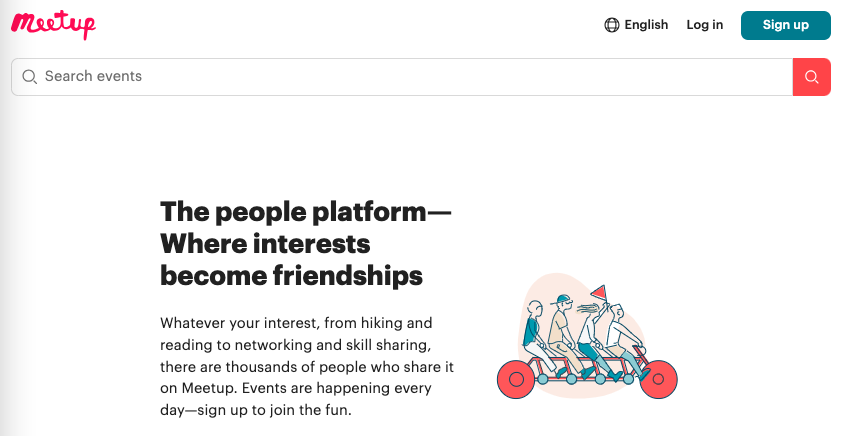Focus the Search events input field

coord(402,77)
